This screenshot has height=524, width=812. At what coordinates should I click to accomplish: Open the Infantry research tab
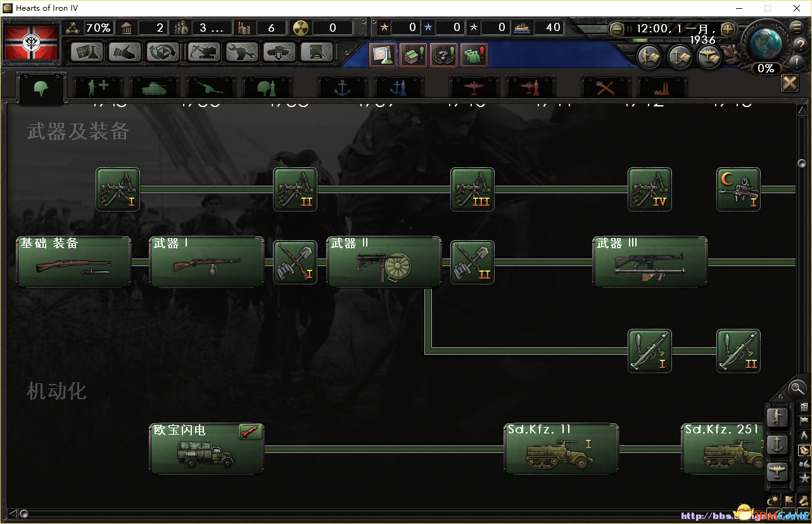click(42, 88)
